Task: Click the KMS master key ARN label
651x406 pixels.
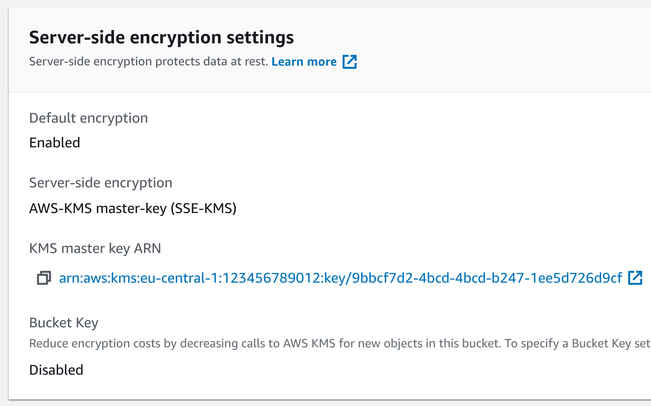Action: point(95,248)
